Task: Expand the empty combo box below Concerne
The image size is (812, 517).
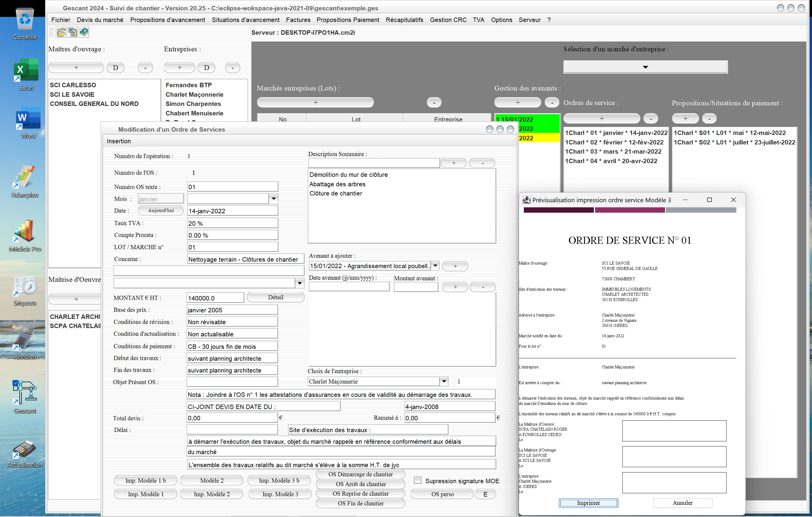Action: click(299, 283)
